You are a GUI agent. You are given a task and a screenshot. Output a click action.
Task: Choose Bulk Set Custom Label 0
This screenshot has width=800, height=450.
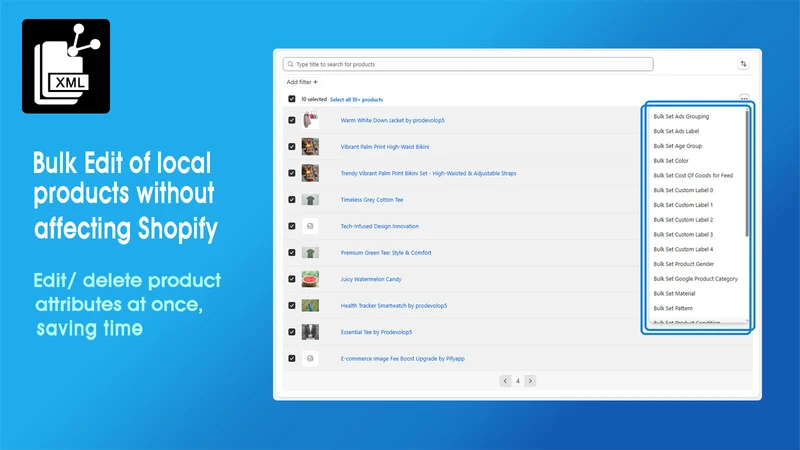pos(683,190)
